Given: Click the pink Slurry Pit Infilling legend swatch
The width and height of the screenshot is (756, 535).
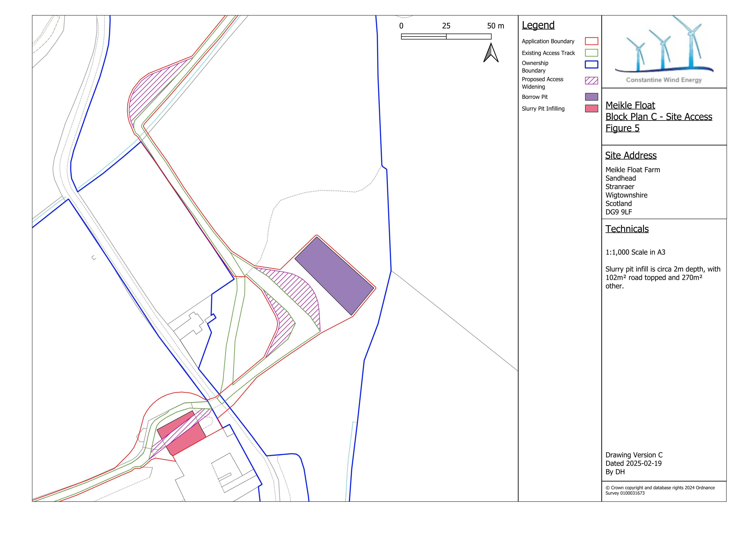Looking at the screenshot, I should point(591,108).
